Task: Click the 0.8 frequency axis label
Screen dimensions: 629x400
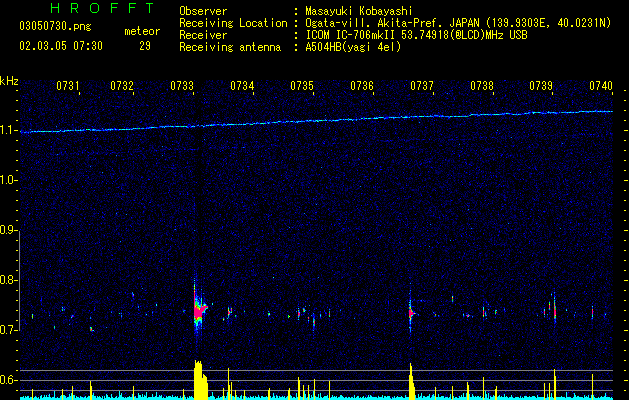Action: pos(8,280)
